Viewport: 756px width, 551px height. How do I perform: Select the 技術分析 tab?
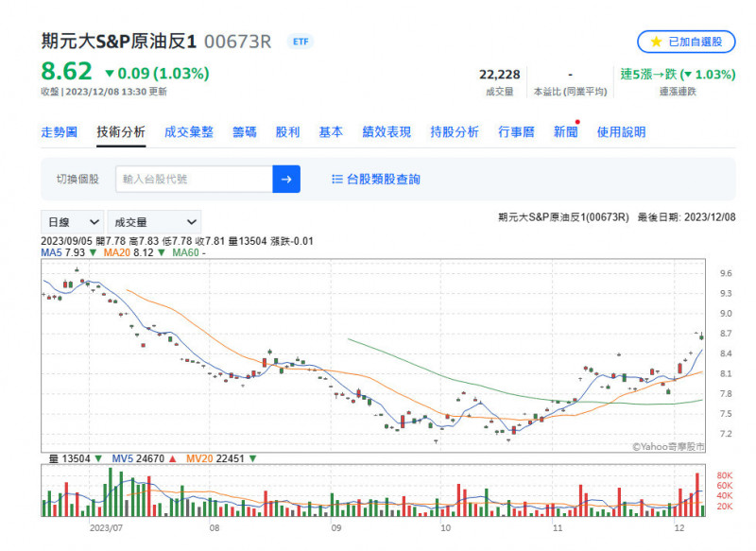pos(121,131)
